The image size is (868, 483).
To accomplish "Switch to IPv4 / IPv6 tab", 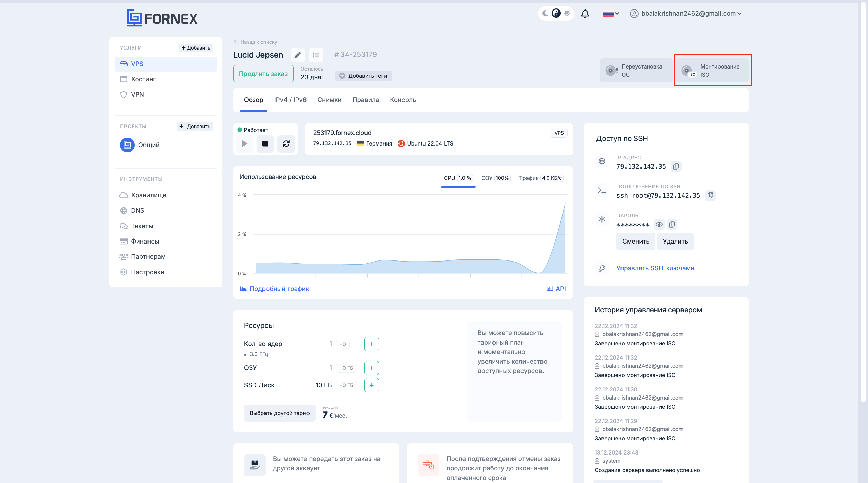I will click(290, 100).
